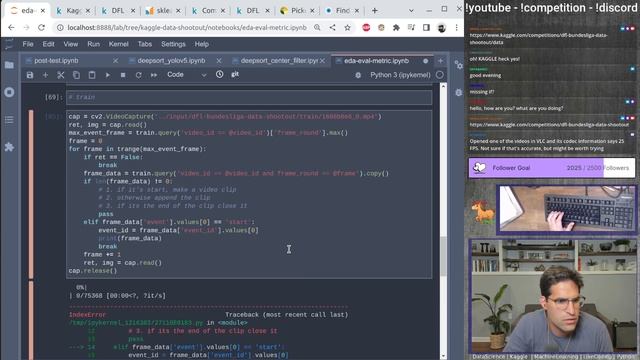Open a new browser tab
The height and width of the screenshot is (360, 640).
pyautogui.click(x=374, y=11)
